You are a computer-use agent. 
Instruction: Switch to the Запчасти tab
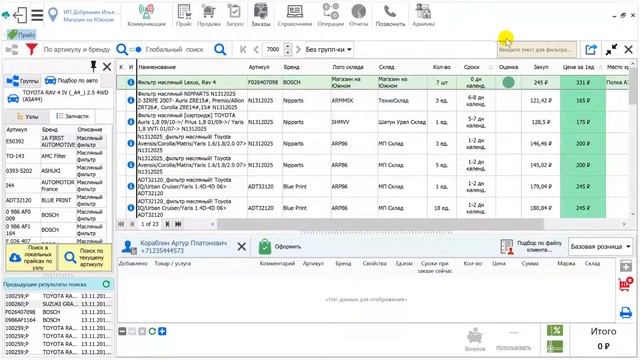pyautogui.click(x=72, y=116)
